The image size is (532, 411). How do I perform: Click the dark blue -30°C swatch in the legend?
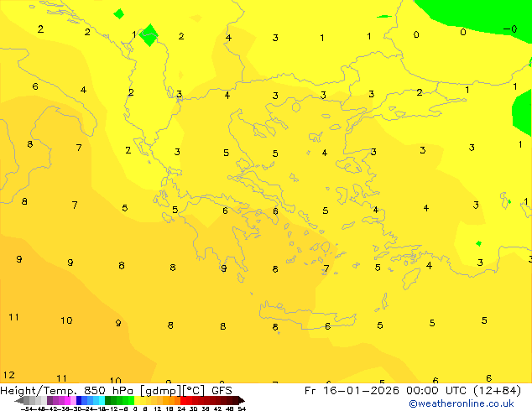pos(79,401)
